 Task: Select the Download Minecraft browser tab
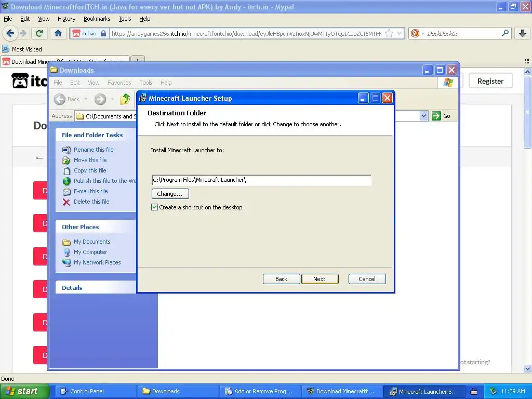(65, 61)
